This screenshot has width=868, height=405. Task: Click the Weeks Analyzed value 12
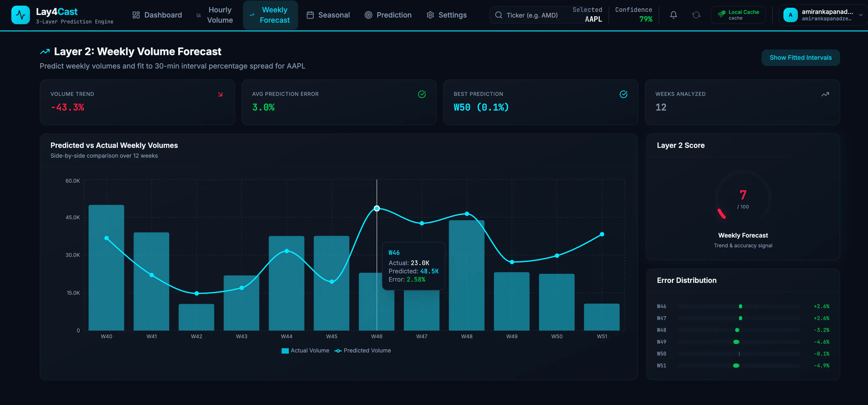click(661, 107)
